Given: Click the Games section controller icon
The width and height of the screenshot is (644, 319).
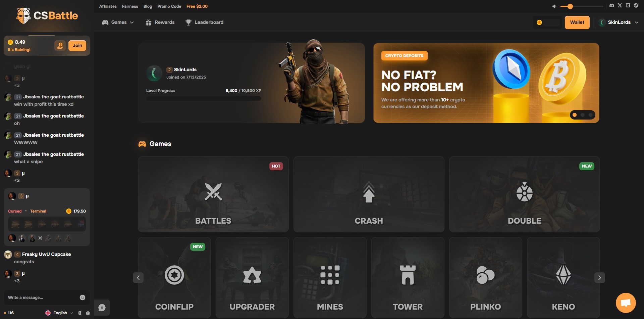Looking at the screenshot, I should (x=142, y=144).
